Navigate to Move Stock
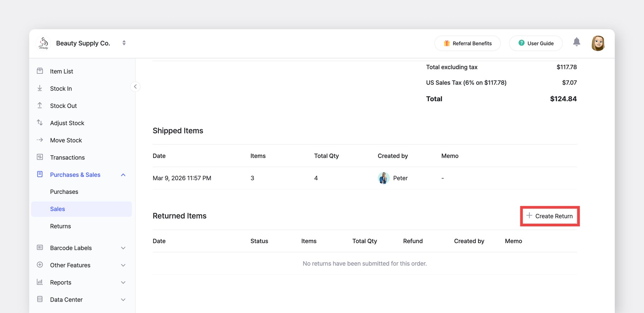The height and width of the screenshot is (313, 644). click(x=66, y=140)
